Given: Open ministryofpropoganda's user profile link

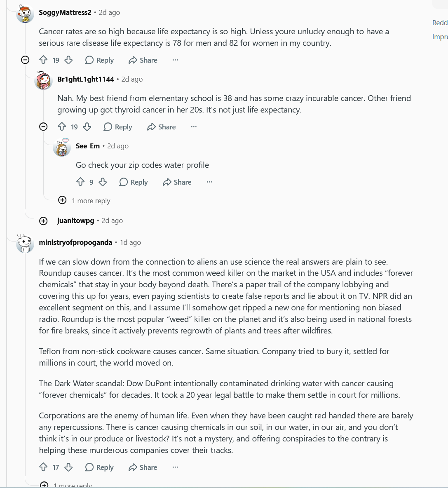Looking at the screenshot, I should [75, 242].
